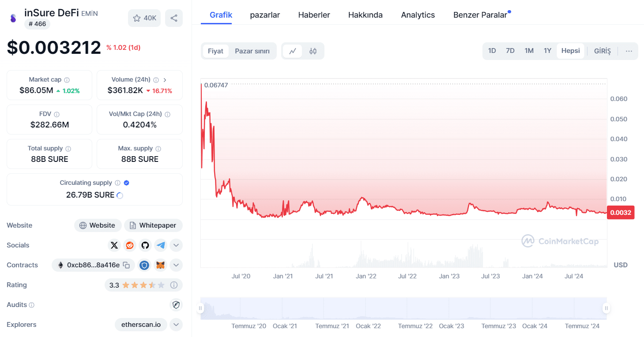
Task: Set chart range to Hepsi
Action: (x=571, y=51)
